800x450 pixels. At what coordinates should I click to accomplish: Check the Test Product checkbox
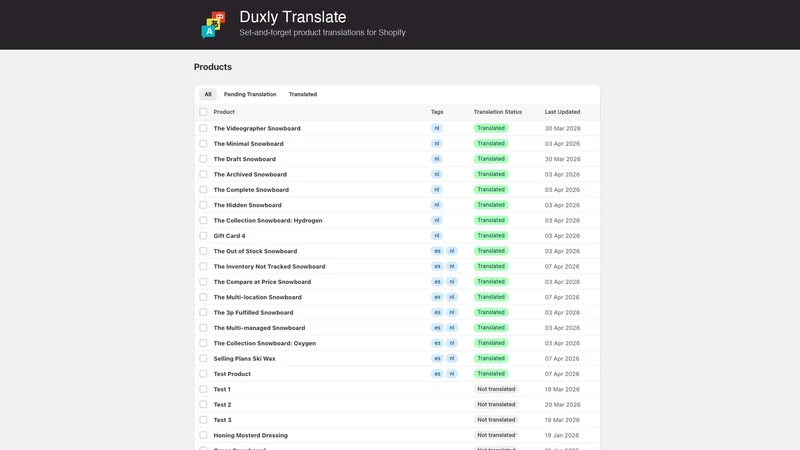[x=203, y=373]
